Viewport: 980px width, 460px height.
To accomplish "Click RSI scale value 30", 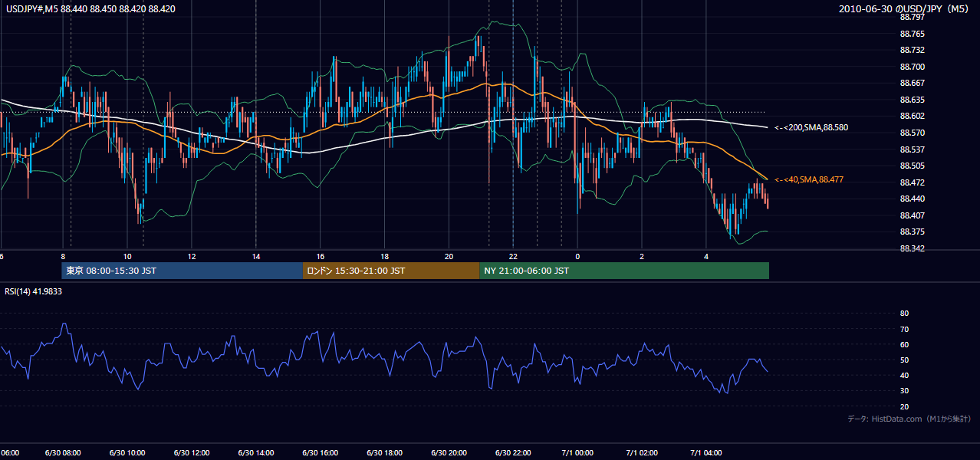I will [x=904, y=391].
